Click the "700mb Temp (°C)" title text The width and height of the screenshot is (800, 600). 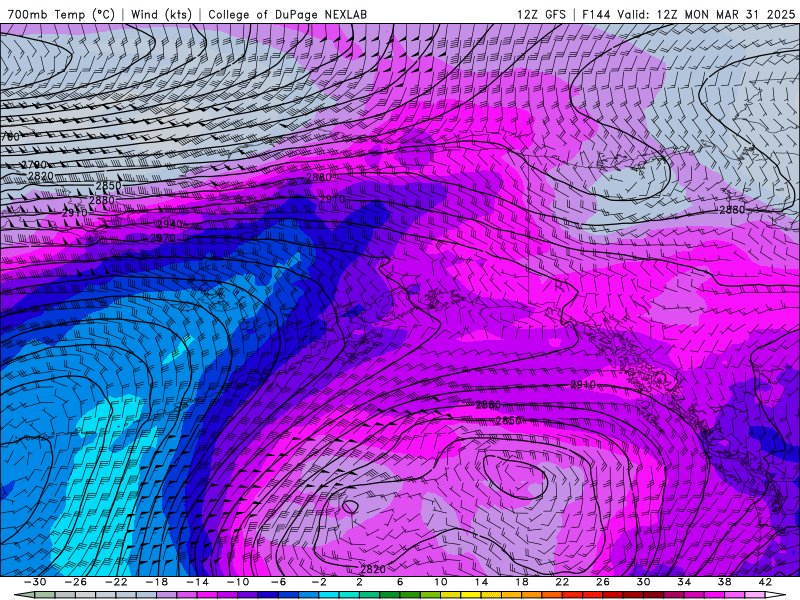coord(61,14)
